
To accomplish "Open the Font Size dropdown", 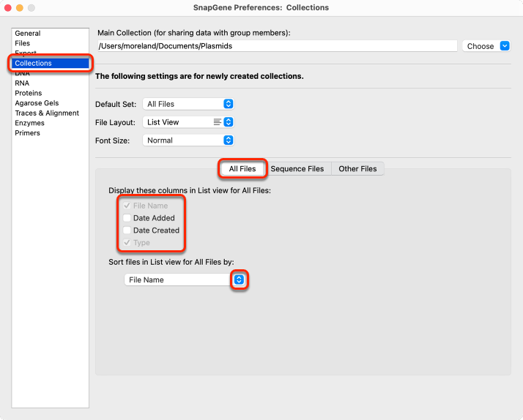I will pyautogui.click(x=188, y=140).
